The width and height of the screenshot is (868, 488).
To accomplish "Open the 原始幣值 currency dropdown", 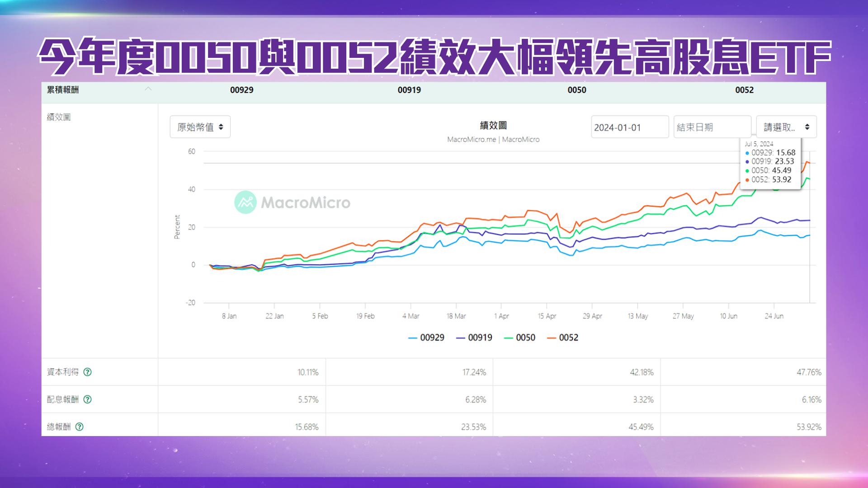I will [200, 127].
